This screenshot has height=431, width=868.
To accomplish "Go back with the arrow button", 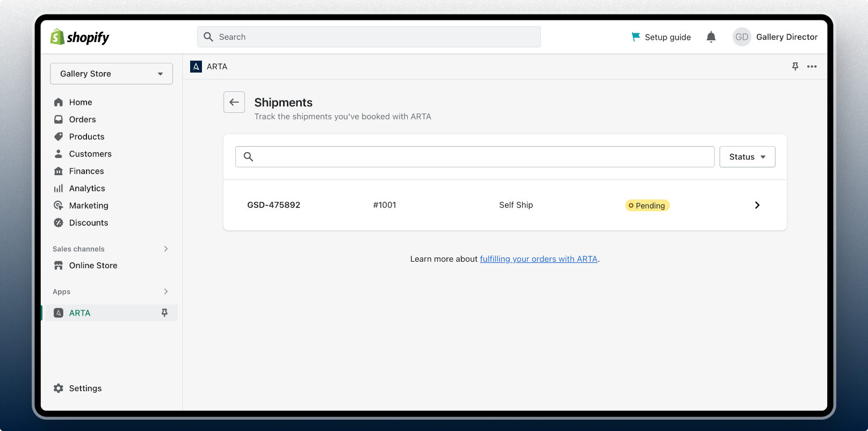I will point(234,102).
